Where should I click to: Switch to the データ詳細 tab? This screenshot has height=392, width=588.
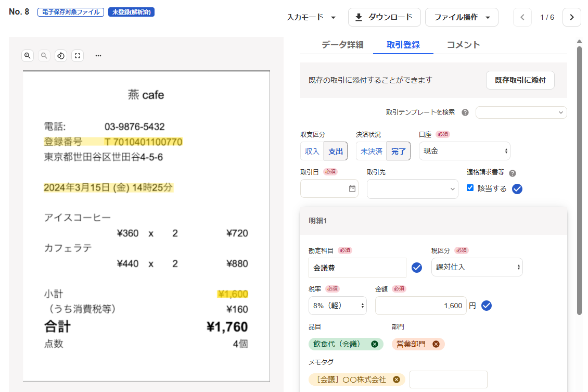(x=342, y=45)
